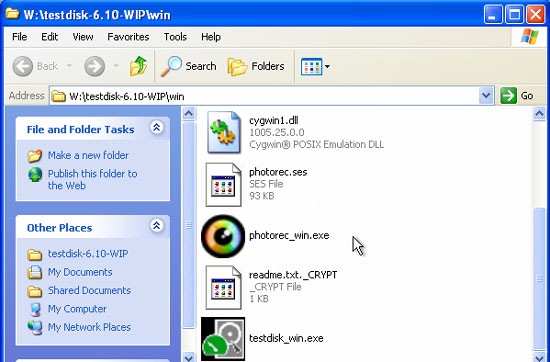Click task pane scrollbar up arrow

pos(189,114)
